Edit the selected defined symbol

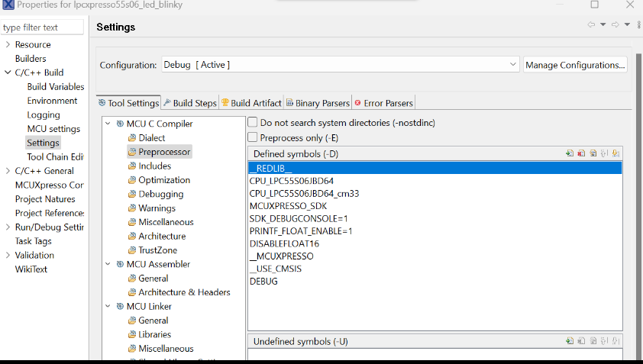pos(593,153)
